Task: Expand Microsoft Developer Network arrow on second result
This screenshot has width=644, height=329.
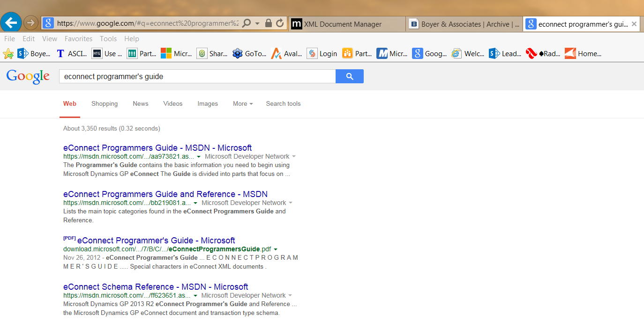Action: (291, 203)
